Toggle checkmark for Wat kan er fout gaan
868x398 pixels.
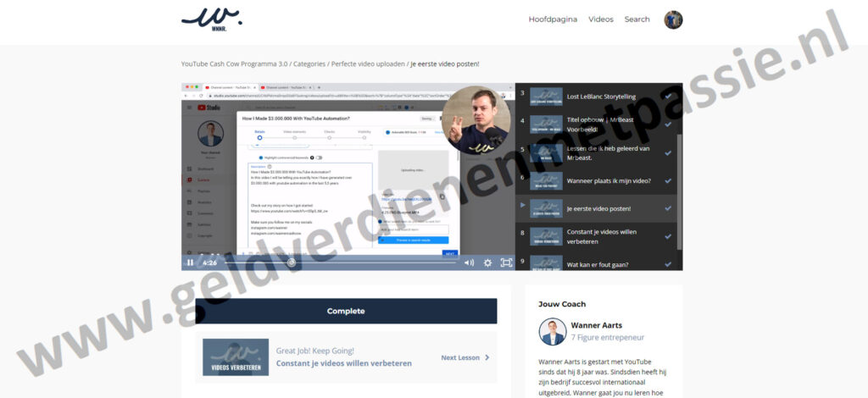tap(669, 263)
